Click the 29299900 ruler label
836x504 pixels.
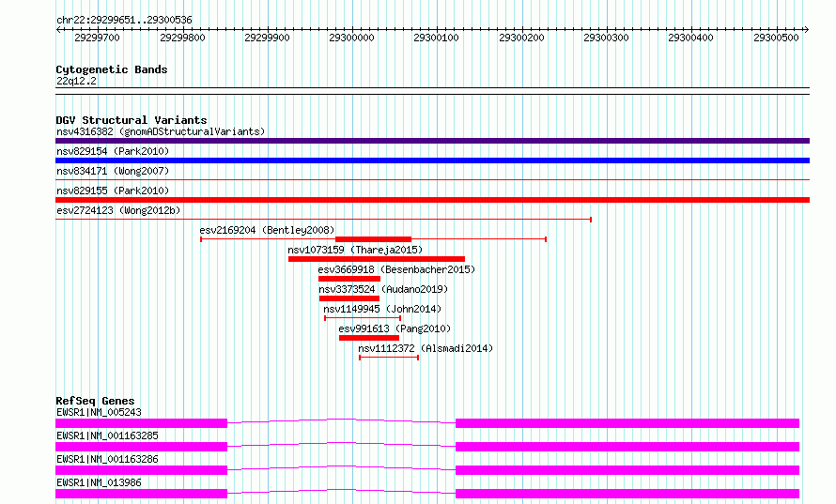pos(267,38)
